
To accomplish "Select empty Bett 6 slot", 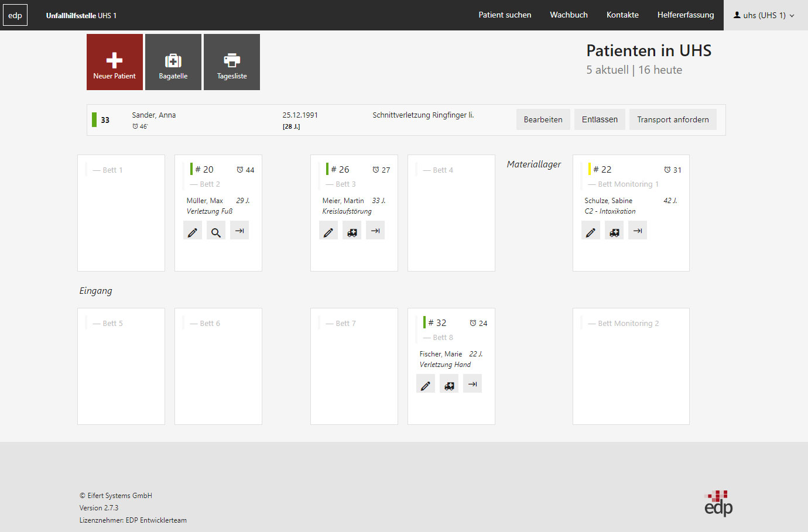I will point(218,366).
